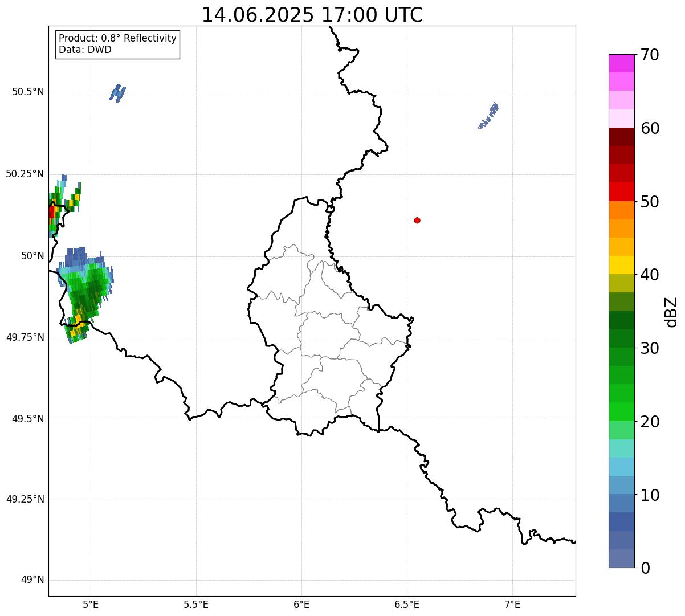Click the latitude label "50.25°N"
685x616 pixels.
[x=25, y=174]
